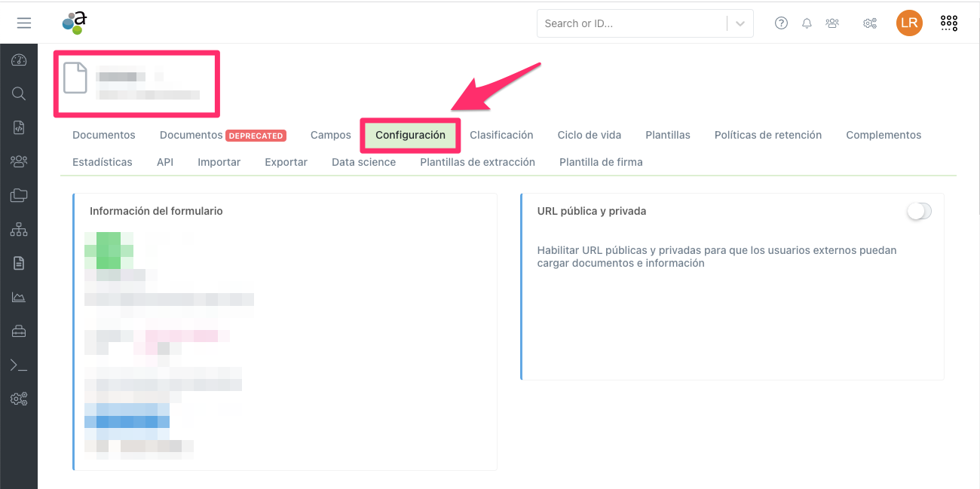
Task: Open the hamburger navigation menu
Action: click(24, 22)
